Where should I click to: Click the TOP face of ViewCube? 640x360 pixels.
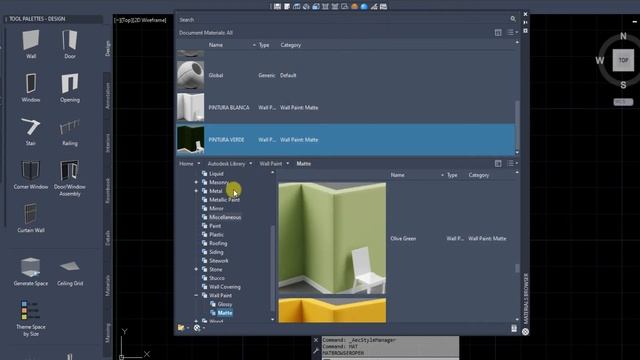[x=623, y=60]
